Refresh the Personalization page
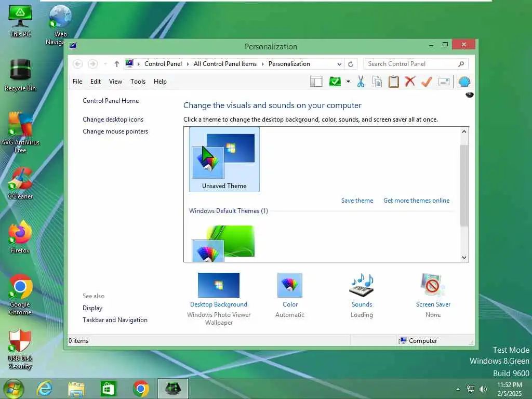 (x=351, y=64)
